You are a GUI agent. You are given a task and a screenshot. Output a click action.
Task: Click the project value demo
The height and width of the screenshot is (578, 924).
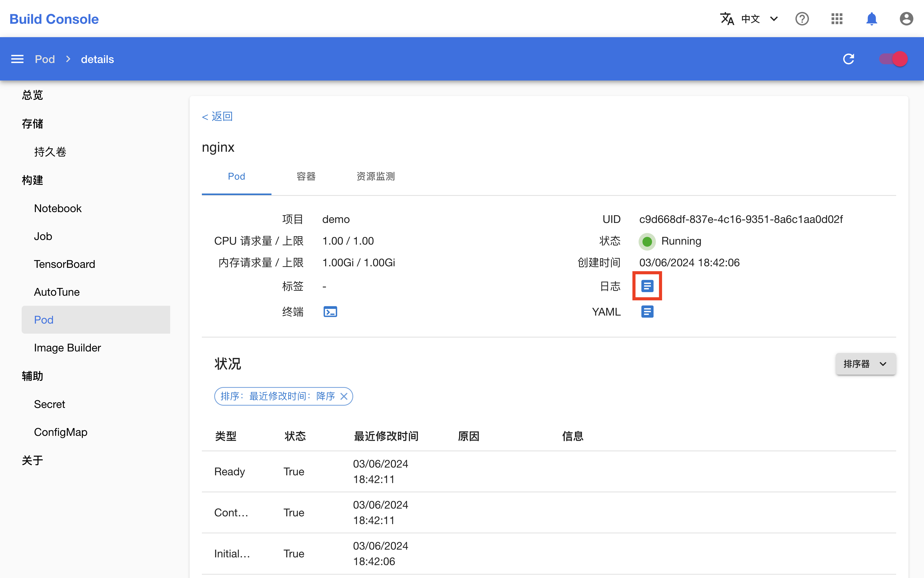pos(336,219)
